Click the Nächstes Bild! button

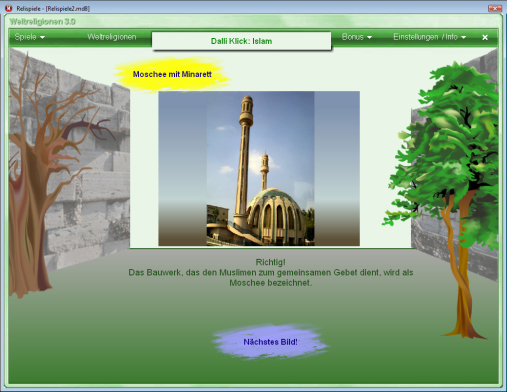270,342
